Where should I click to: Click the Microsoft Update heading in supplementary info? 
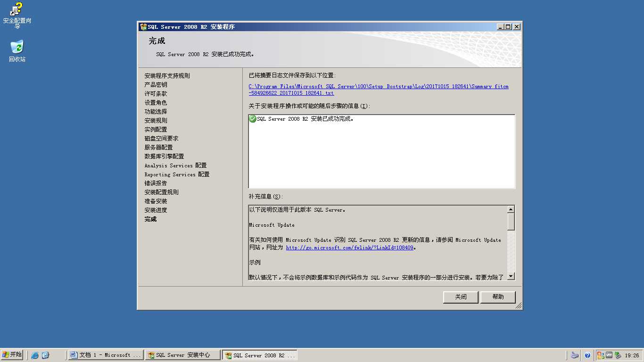[272, 225]
